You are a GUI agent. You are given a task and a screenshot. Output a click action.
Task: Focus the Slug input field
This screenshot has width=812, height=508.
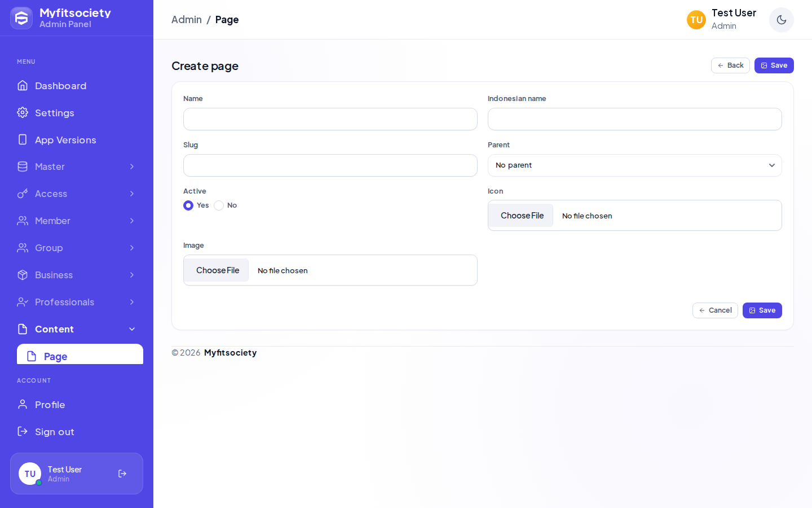pos(330,165)
